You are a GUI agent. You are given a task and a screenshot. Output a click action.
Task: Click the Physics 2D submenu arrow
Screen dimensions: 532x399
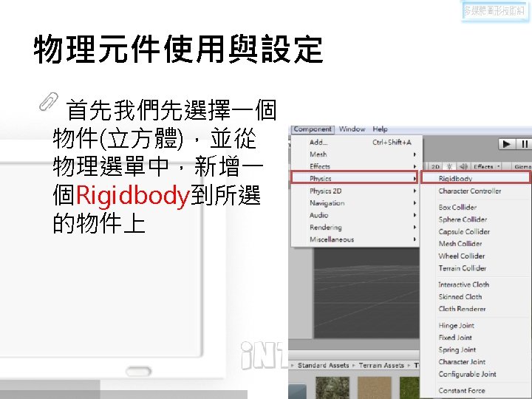415,191
